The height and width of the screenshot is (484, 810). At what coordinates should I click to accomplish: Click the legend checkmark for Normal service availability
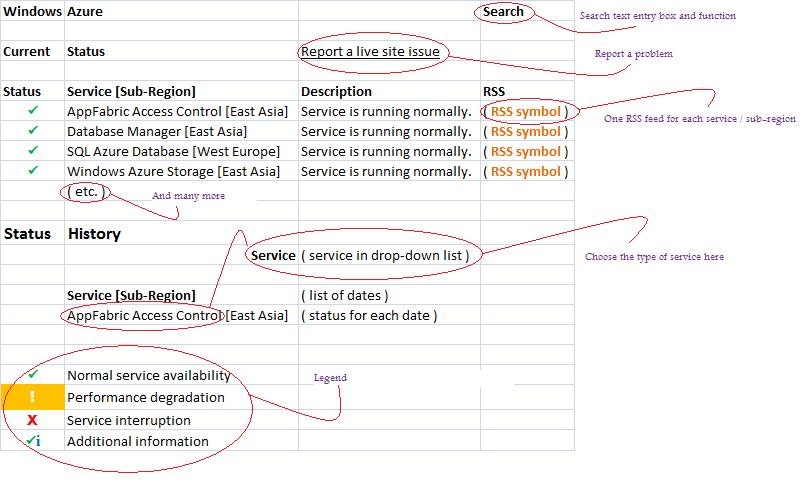[33, 374]
